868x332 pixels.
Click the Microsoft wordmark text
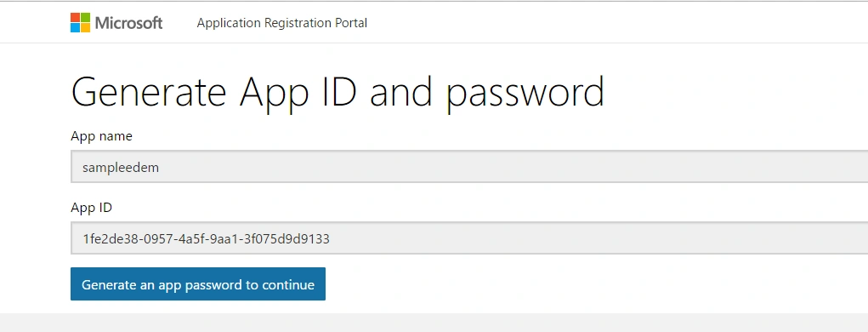click(x=129, y=23)
